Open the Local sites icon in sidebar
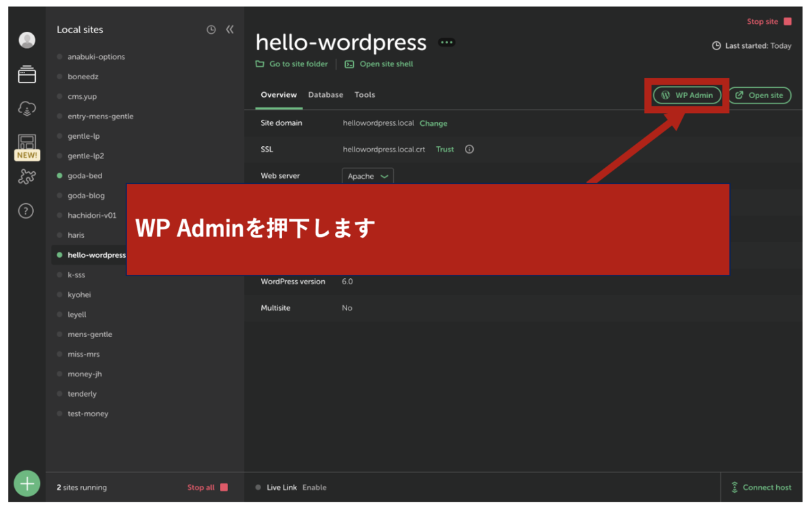This screenshot has height=511, width=812. pyautogui.click(x=27, y=74)
